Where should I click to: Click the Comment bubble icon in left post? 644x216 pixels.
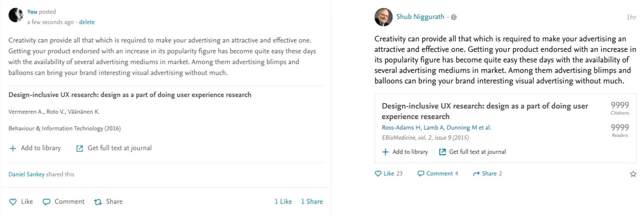47,202
